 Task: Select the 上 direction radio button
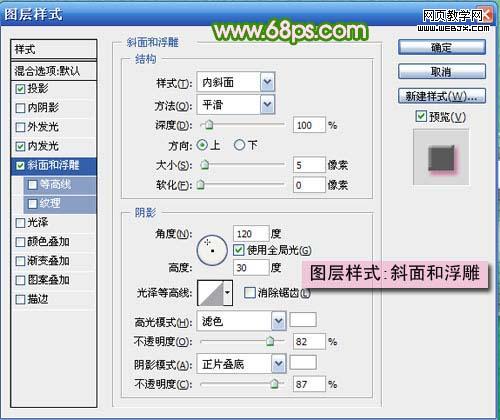[202, 145]
